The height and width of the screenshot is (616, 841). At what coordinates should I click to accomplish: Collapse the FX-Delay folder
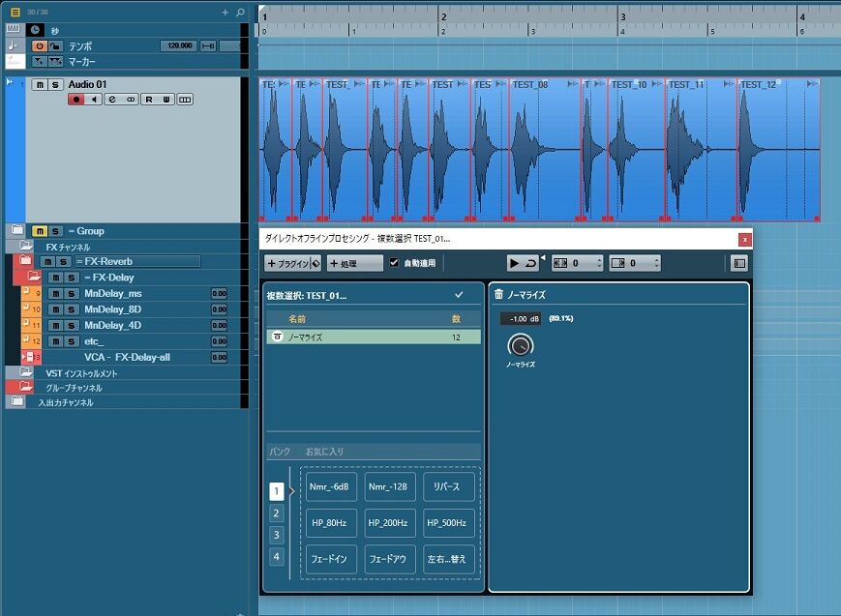coord(34,277)
